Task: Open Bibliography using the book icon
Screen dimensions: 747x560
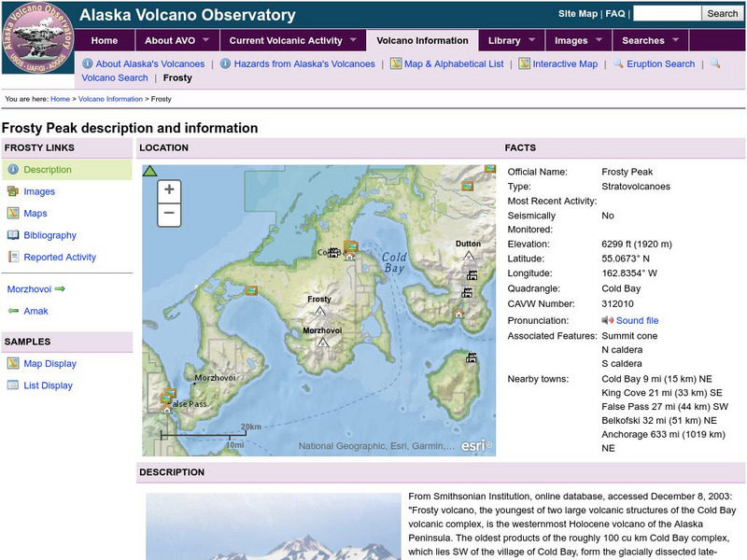Action: tap(12, 235)
